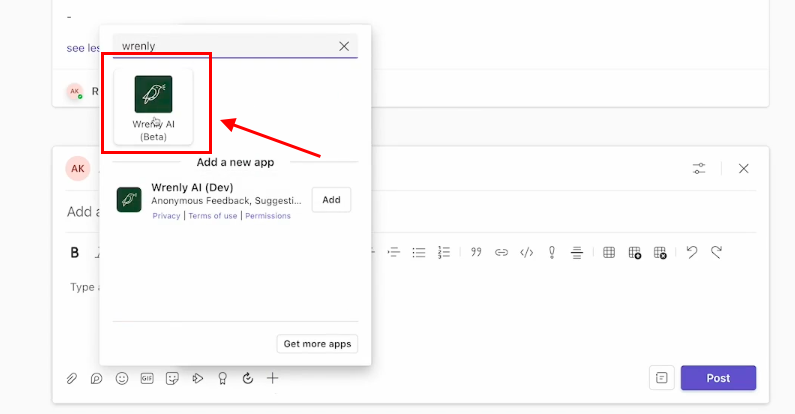Insert a table

[x=609, y=252]
